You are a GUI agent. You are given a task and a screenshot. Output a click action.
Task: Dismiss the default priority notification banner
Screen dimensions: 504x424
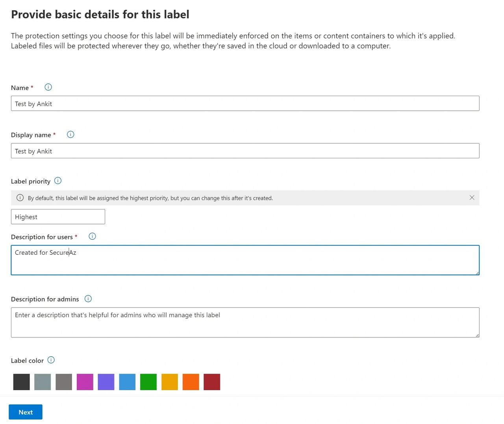472,198
